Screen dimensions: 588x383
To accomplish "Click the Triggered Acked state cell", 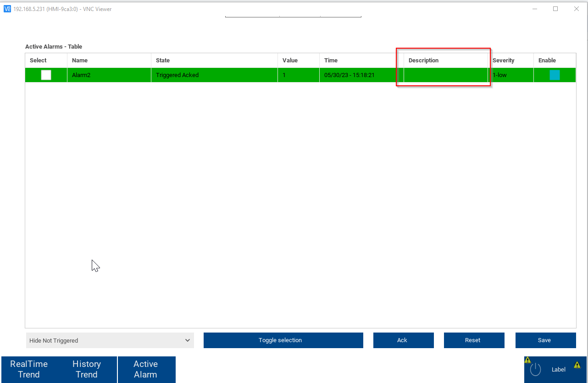I will pyautogui.click(x=214, y=75).
